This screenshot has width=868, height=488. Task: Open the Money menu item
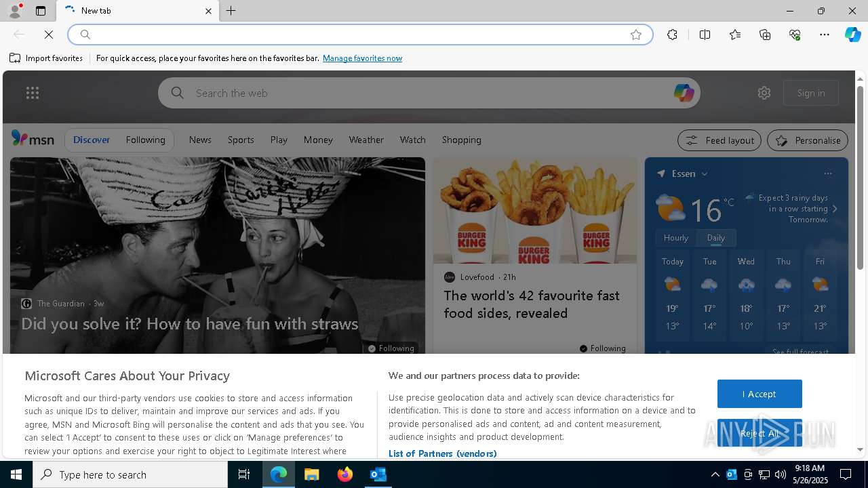(x=318, y=140)
